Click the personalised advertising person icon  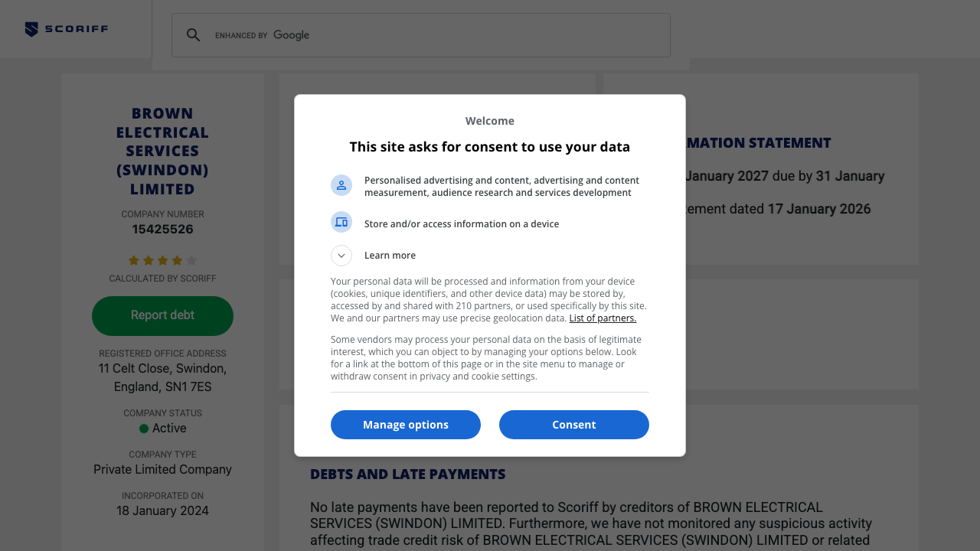pos(341,185)
